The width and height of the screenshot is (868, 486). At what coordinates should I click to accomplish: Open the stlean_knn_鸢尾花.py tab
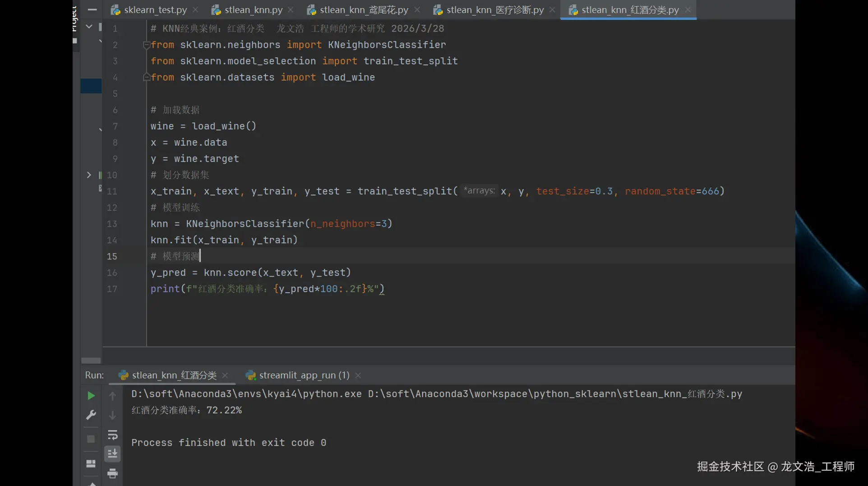point(364,10)
